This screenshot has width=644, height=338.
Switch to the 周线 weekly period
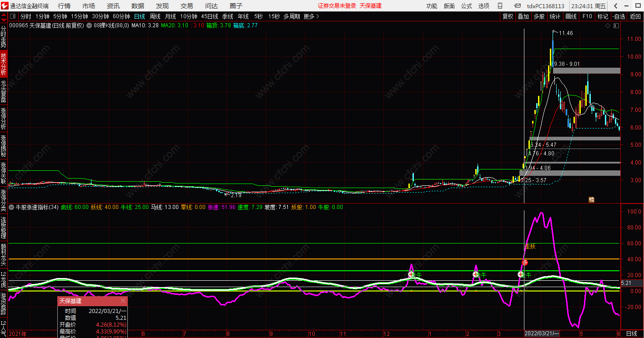[155, 16]
